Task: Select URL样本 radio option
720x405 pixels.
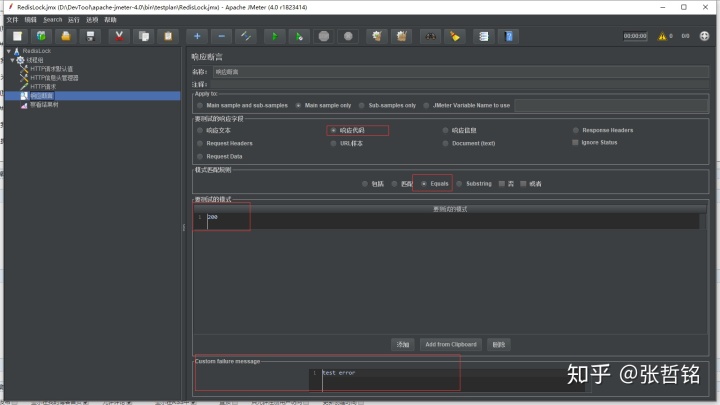Action: click(347, 143)
